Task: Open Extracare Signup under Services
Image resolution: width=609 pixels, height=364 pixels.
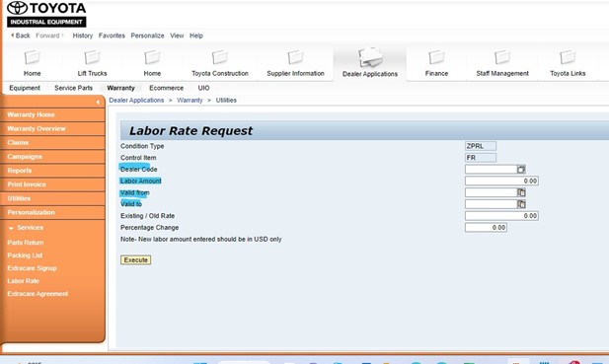Action: 32,268
